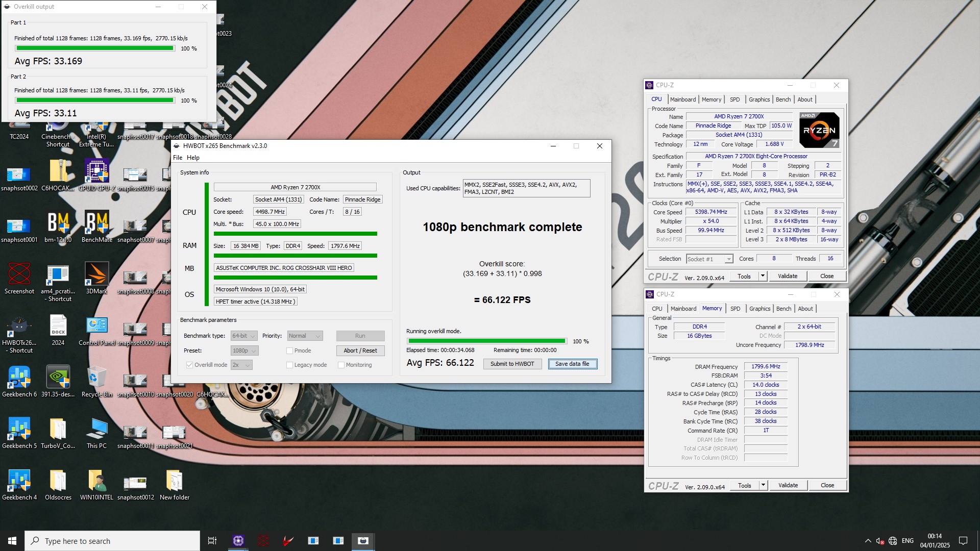This screenshot has width=980, height=551.
Task: Open the TC2024 desktop icon
Action: pyautogui.click(x=19, y=131)
